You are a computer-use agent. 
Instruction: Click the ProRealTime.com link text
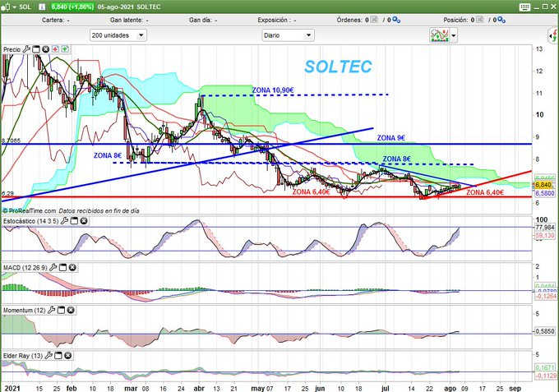pyautogui.click(x=32, y=211)
